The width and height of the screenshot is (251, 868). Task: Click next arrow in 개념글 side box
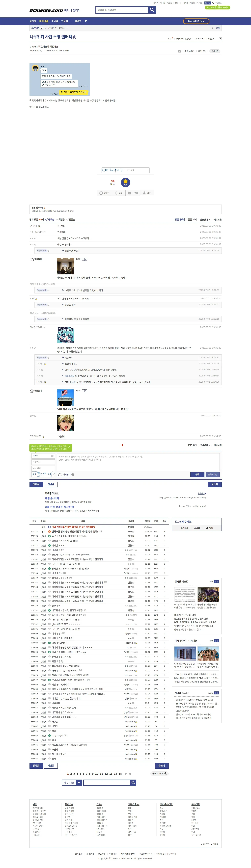(218, 693)
